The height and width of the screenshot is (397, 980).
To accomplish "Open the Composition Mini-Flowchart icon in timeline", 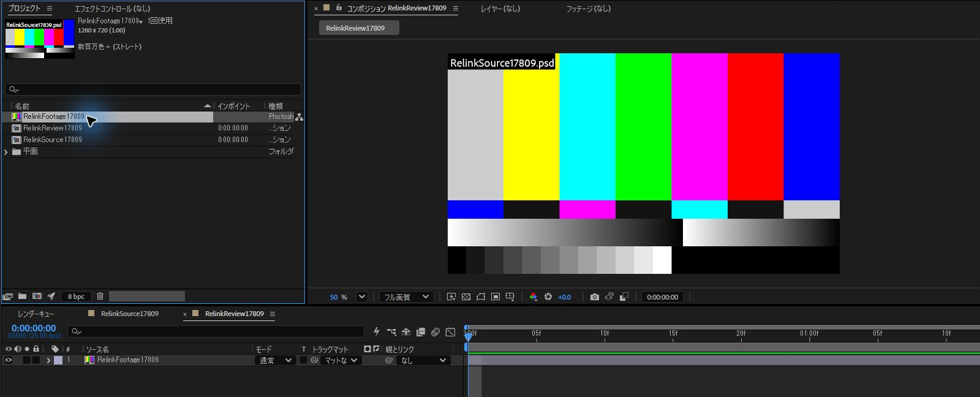I will click(x=391, y=332).
